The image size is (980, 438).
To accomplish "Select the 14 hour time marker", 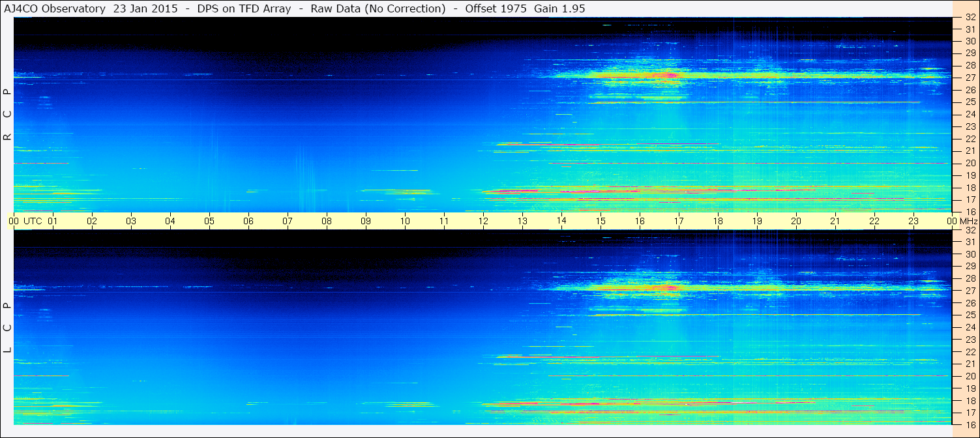I will [x=561, y=220].
